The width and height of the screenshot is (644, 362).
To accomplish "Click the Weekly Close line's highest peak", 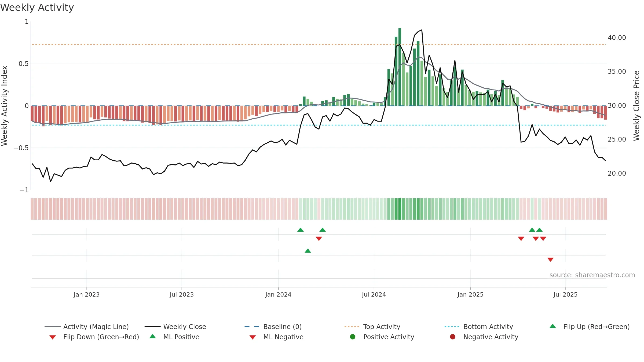I will 422,30.
